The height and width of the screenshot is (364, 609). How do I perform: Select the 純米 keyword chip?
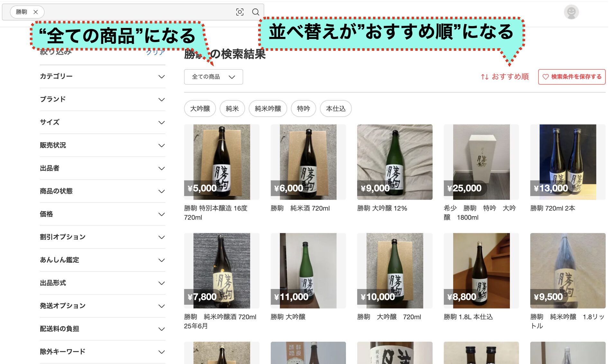pyautogui.click(x=232, y=109)
